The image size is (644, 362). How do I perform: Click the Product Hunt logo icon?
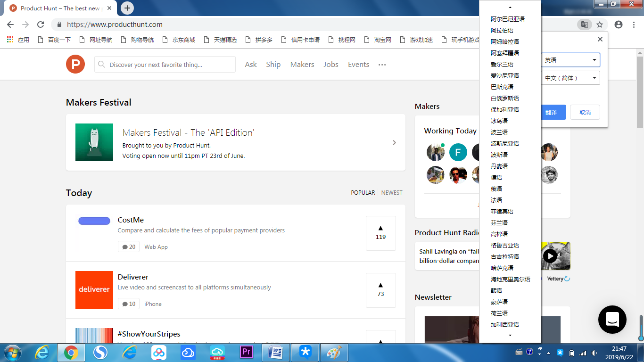[x=75, y=64]
